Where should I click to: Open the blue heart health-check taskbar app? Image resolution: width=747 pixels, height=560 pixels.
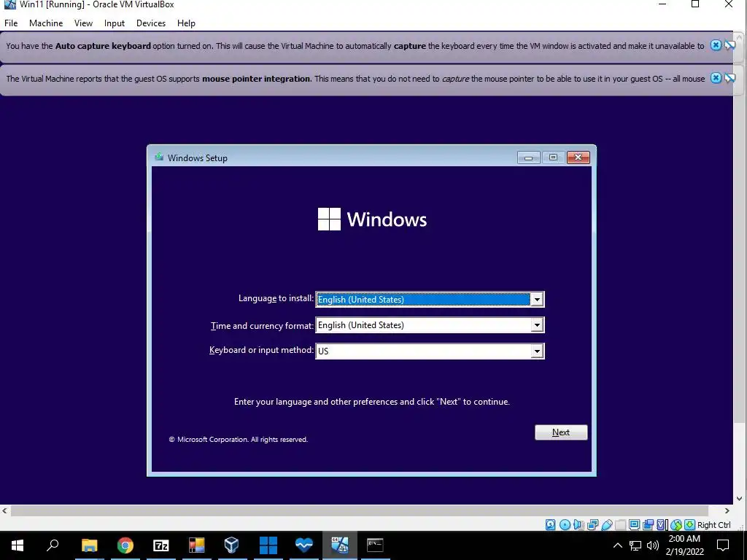(304, 545)
